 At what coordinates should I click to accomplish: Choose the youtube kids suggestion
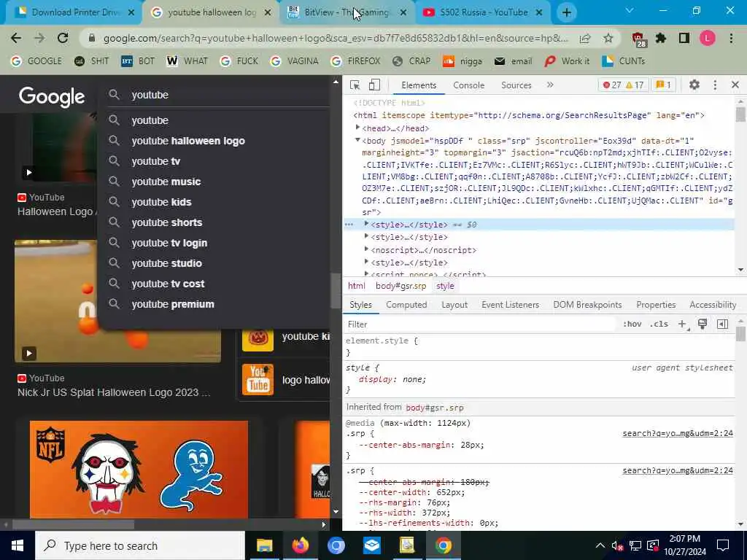[x=161, y=203]
